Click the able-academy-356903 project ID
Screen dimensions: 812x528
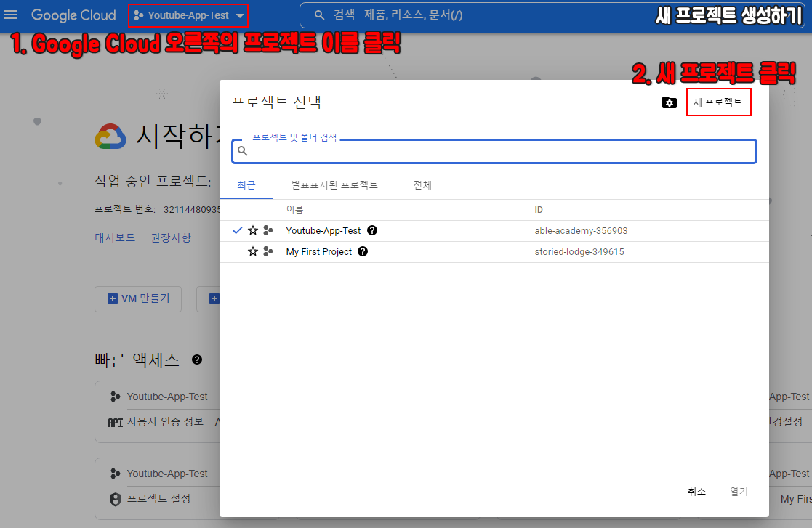581,231
